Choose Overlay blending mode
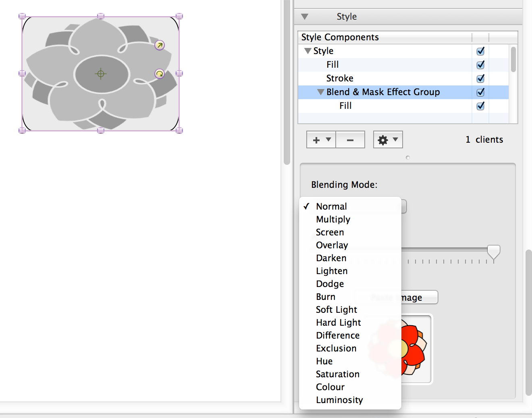This screenshot has height=418, width=532. coord(350,245)
